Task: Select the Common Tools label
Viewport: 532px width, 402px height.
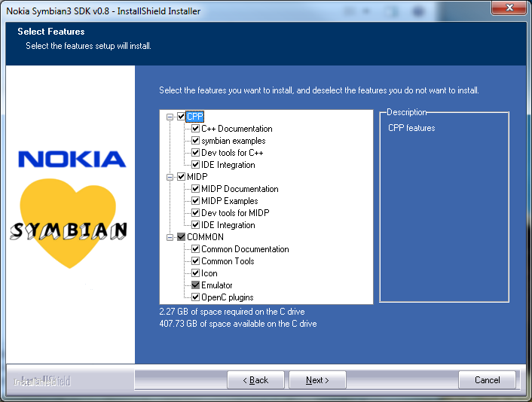Action: pyautogui.click(x=228, y=261)
